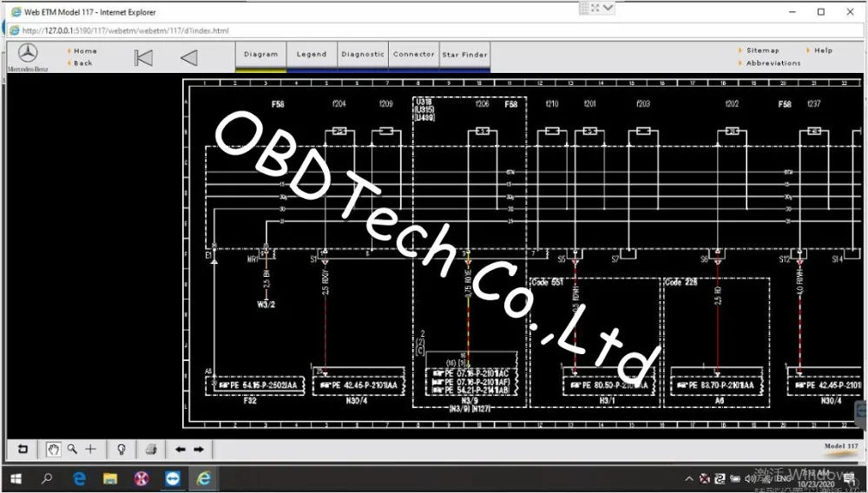868x493 pixels.
Task: Select the magnifier zoom tool
Action: click(x=72, y=450)
